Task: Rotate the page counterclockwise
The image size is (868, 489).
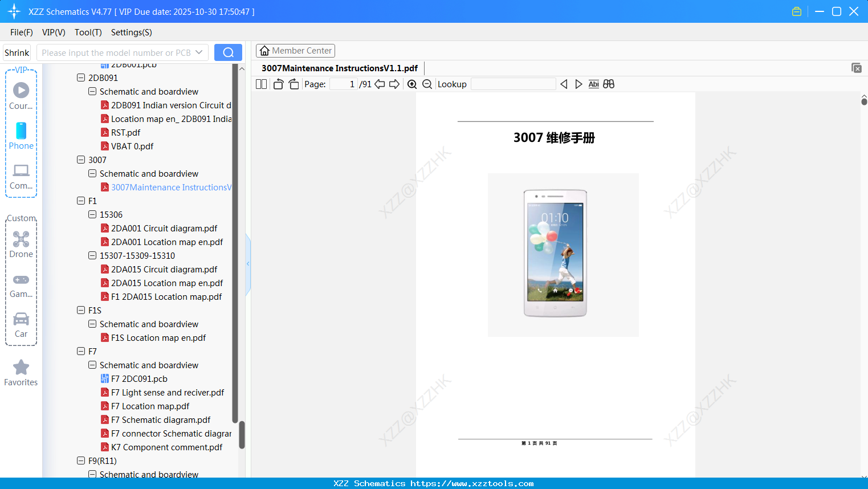Action: [x=278, y=84]
